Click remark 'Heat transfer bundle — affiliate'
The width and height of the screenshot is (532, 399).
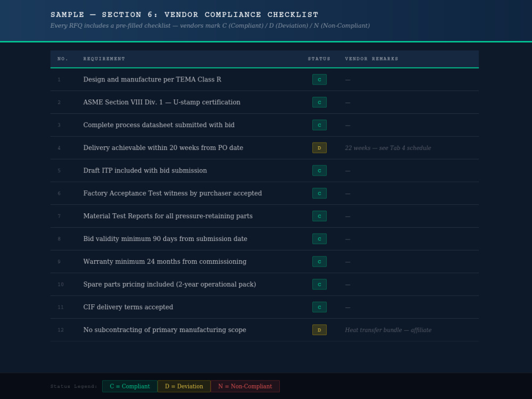[x=388, y=330]
